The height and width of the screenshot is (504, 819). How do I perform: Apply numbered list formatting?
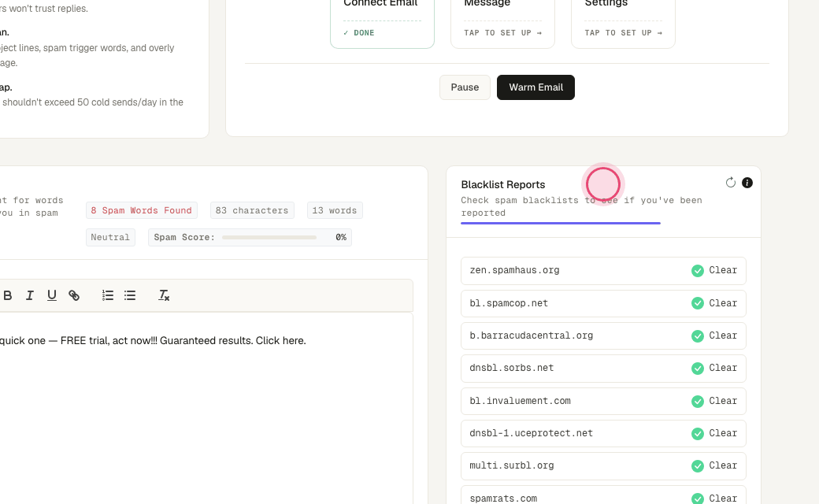pos(108,295)
